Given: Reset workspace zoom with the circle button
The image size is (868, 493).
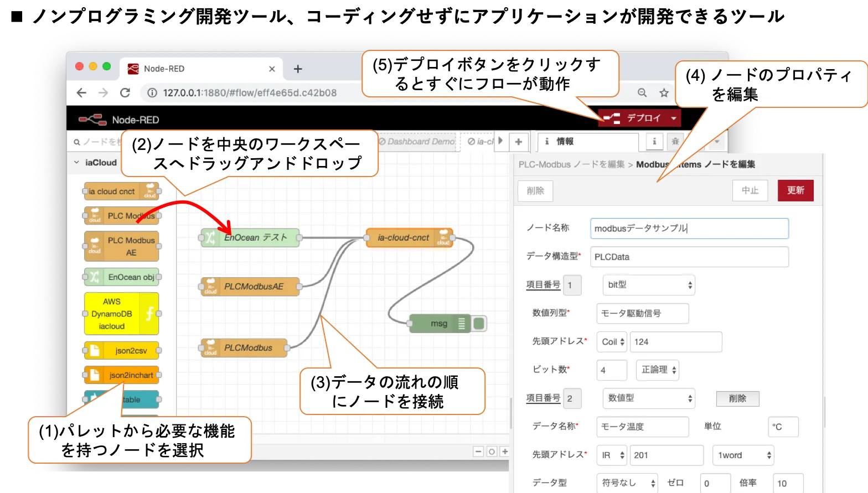Looking at the screenshot, I should click(x=492, y=452).
